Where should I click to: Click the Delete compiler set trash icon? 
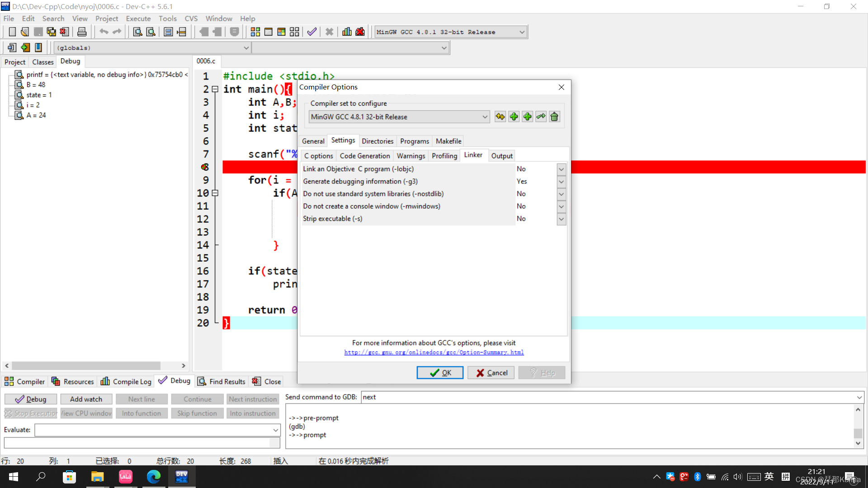554,117
